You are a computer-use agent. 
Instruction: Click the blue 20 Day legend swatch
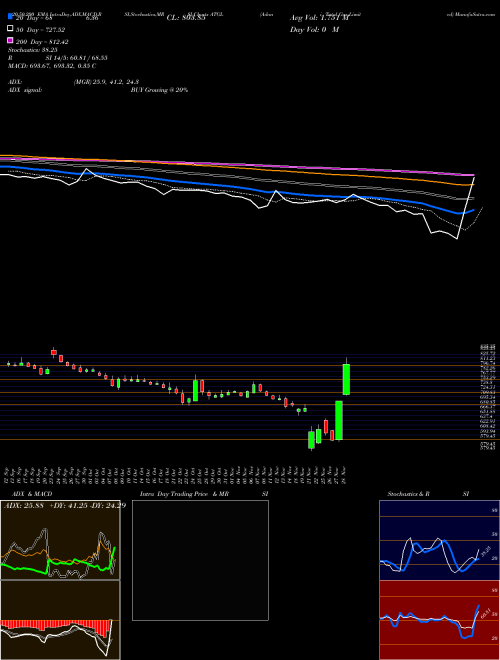click(10, 17)
